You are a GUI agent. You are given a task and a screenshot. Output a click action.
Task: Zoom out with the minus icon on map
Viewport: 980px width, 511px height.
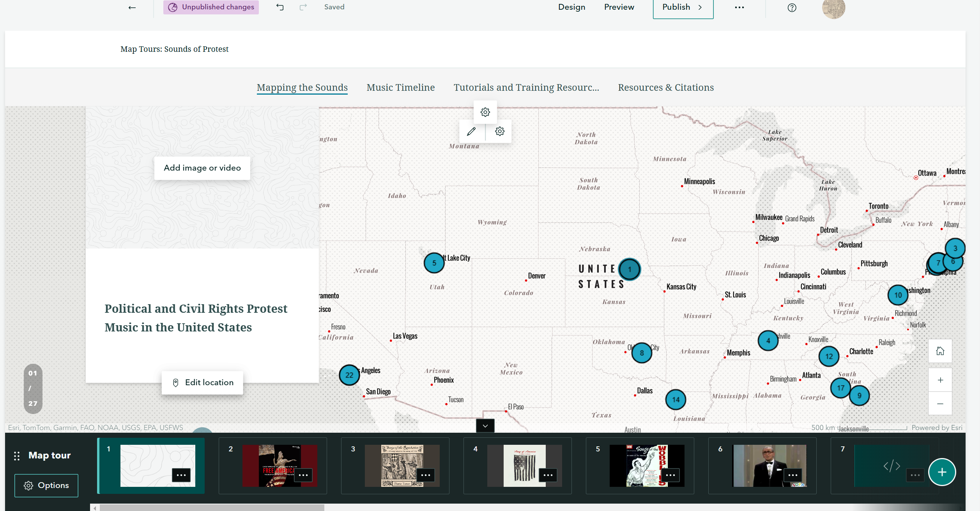click(x=940, y=404)
